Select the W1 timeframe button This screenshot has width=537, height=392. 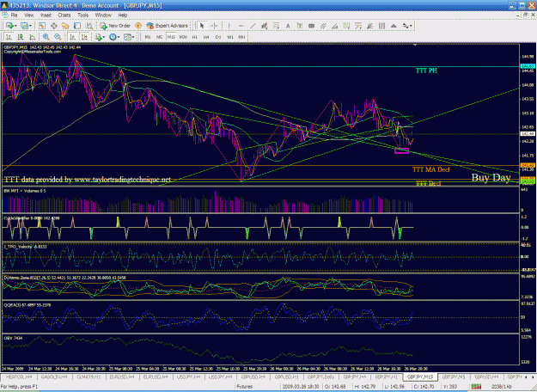[229, 37]
